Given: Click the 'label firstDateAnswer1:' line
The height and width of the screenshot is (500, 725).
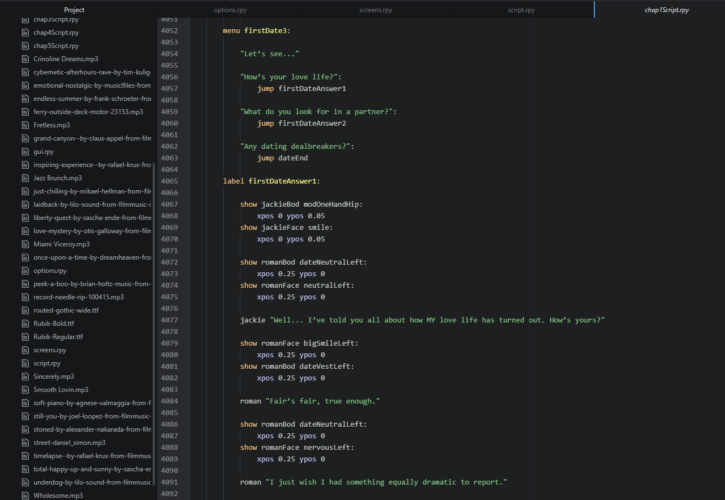Looking at the screenshot, I should click(271, 181).
